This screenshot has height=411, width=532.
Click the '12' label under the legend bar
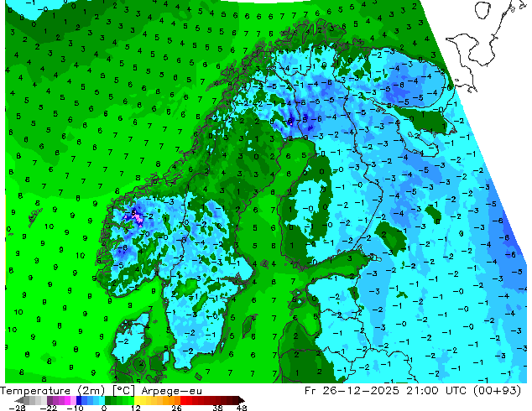(136, 408)
